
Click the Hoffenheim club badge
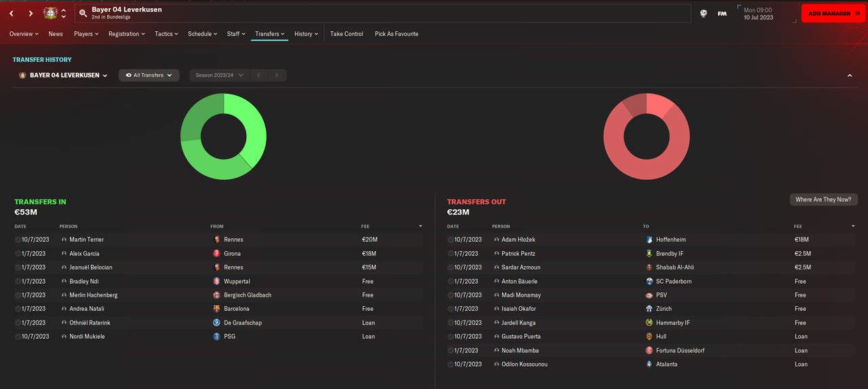pos(650,240)
